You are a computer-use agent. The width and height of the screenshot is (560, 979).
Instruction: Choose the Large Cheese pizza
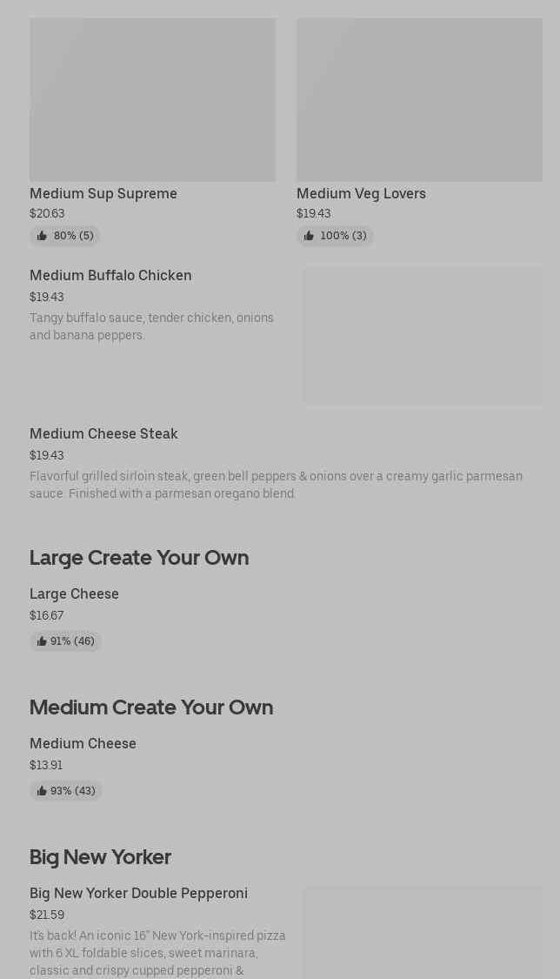point(74,593)
